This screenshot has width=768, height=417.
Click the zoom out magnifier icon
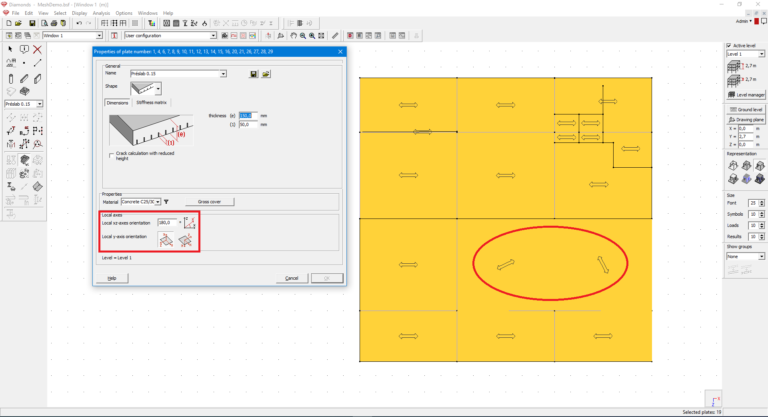click(x=303, y=36)
